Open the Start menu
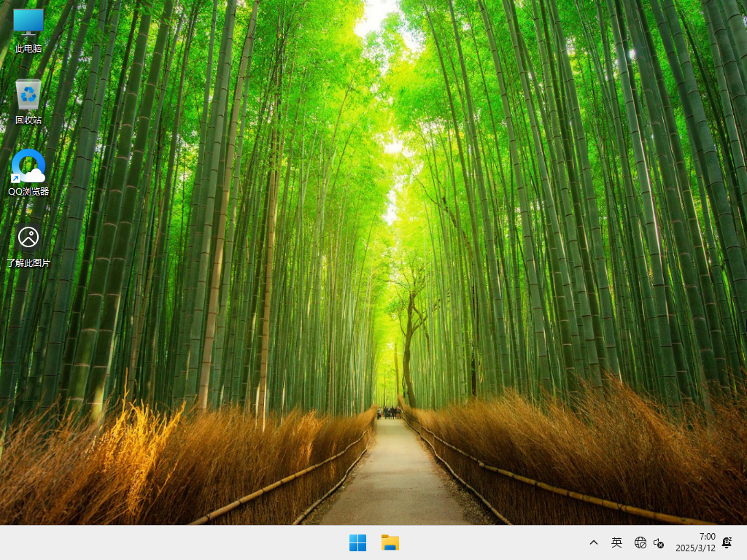 [357, 542]
